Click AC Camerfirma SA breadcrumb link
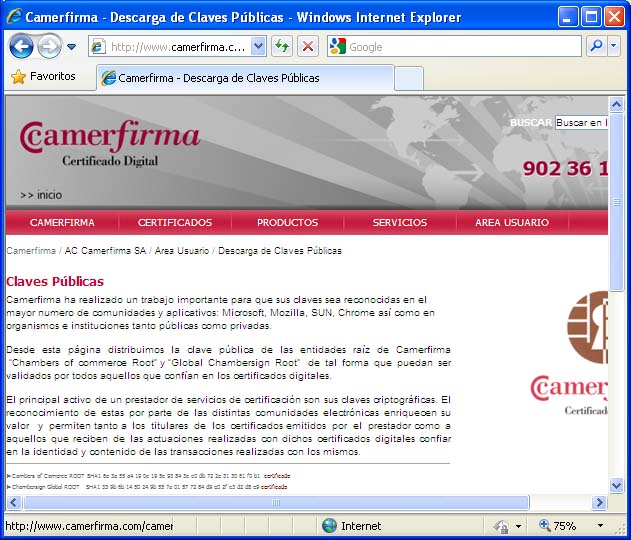The height and width of the screenshot is (540, 631). tap(105, 251)
